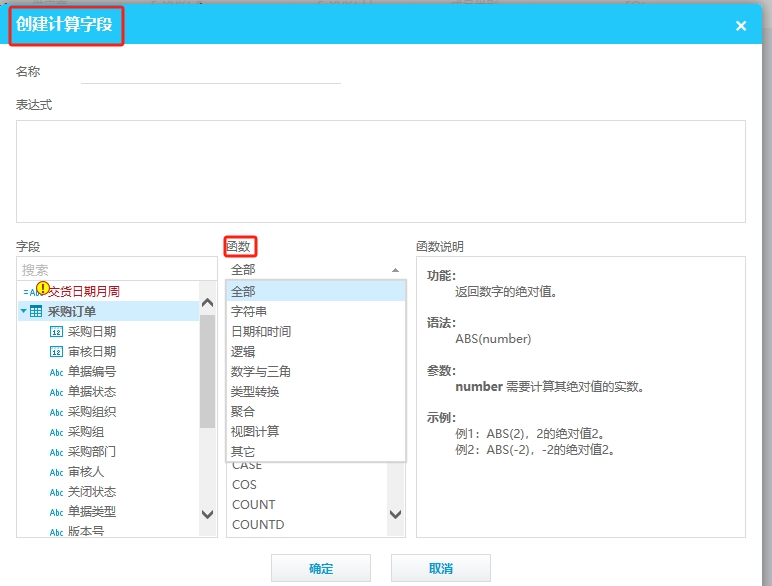This screenshot has width=772, height=586.
Task: Click the Abc icon next to 单据类型
Action: [x=56, y=512]
